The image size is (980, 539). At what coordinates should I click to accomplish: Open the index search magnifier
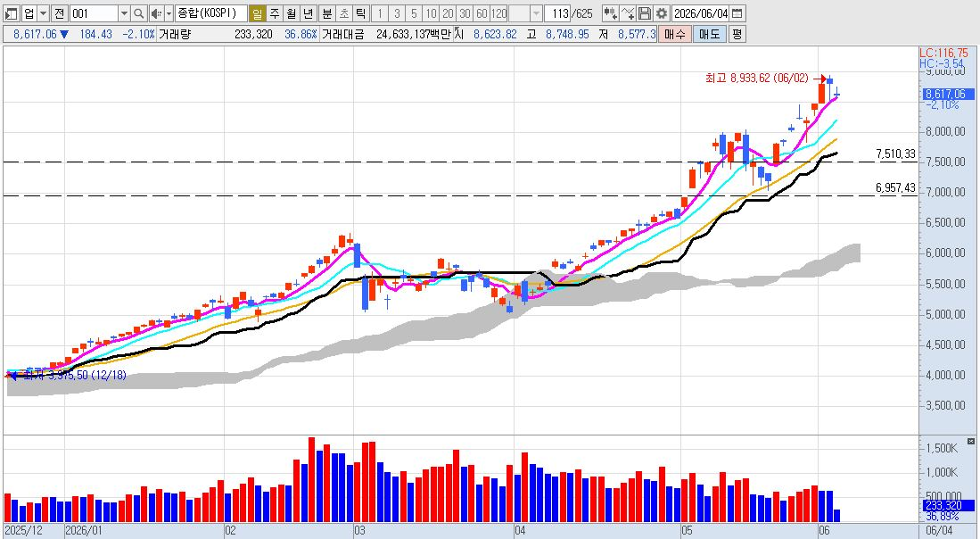[x=139, y=13]
